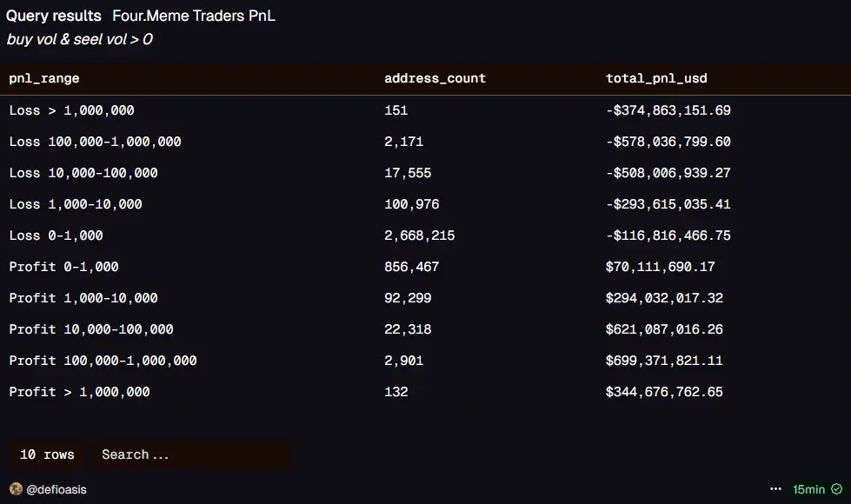851x504 pixels.
Task: Click the green verified check icon
Action: [x=836, y=489]
